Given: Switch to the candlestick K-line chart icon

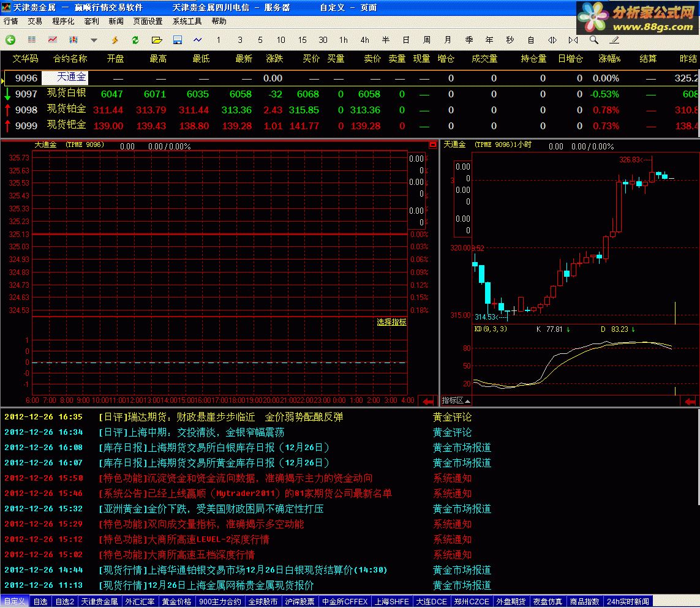Looking at the screenshot, I should (73, 40).
